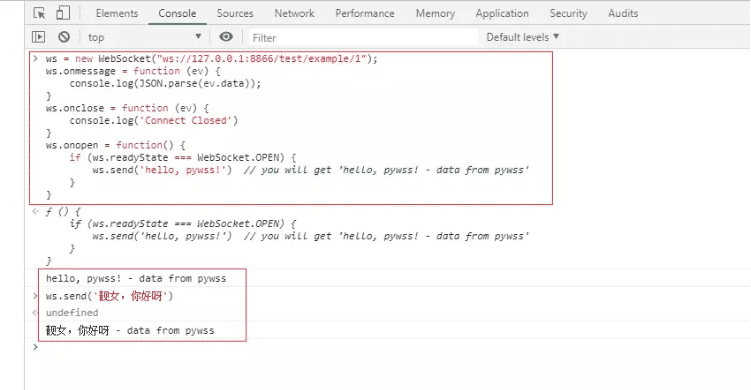Focus the console Filter input field
Image resolution: width=751 pixels, height=390 pixels.
pos(363,37)
